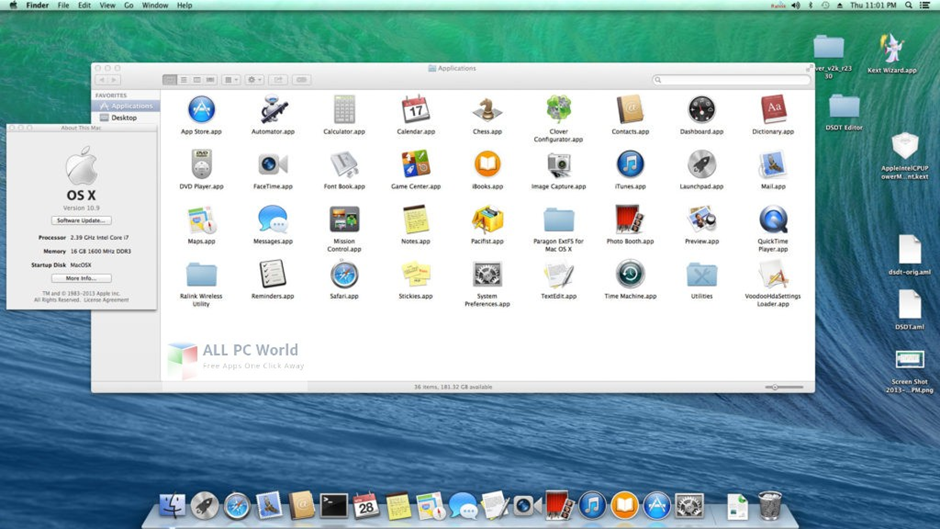Select Pacifist.app icon

point(487,220)
